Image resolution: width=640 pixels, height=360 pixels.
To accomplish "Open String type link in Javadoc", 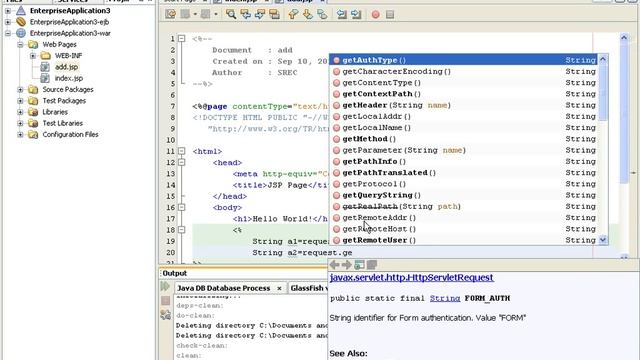I will pos(445,298).
